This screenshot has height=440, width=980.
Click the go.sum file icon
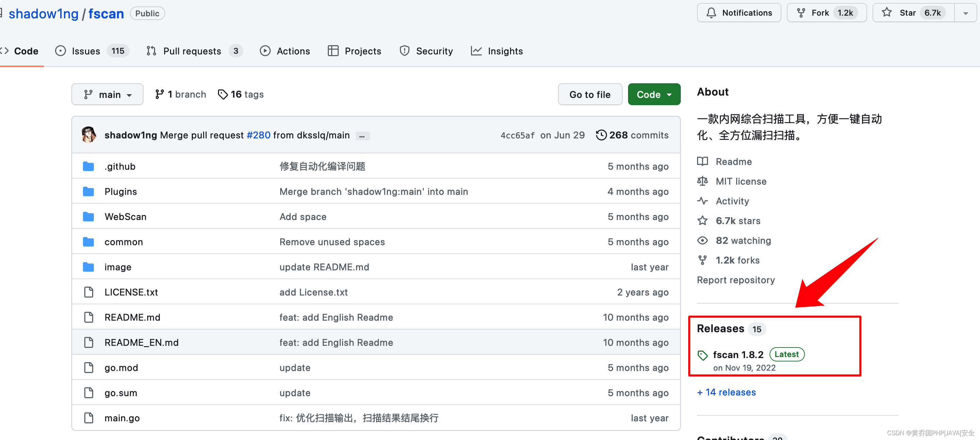pyautogui.click(x=89, y=392)
